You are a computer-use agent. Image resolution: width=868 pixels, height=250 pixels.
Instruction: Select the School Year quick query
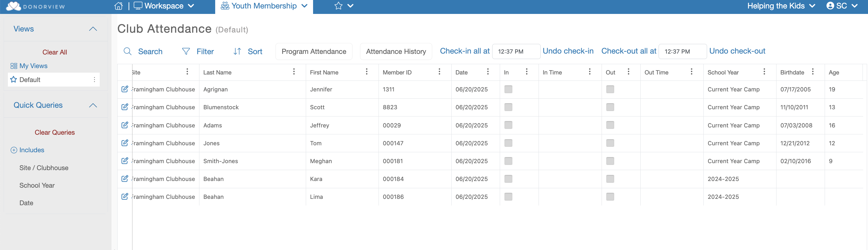tap(37, 186)
